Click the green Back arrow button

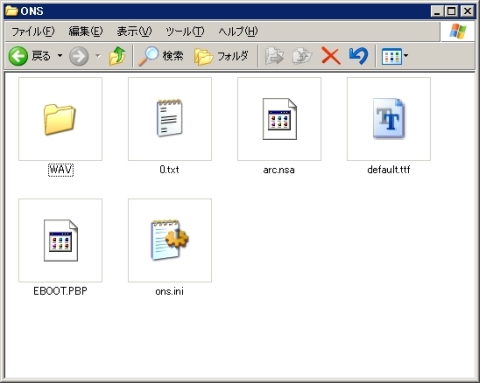pos(18,56)
